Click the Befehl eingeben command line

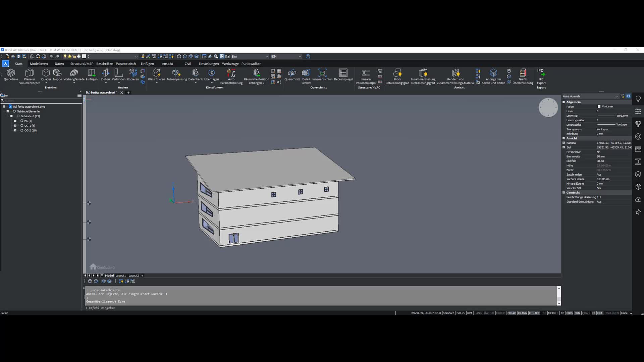coord(321,308)
